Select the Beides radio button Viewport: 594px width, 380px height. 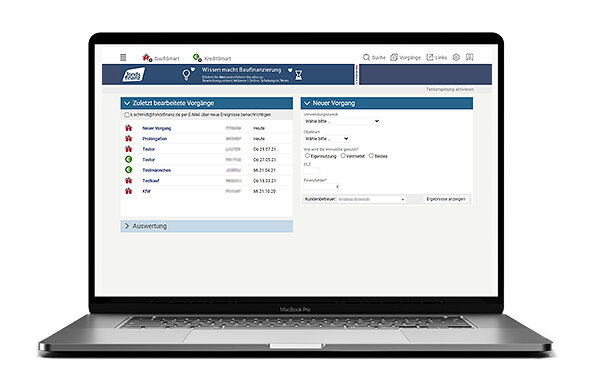371,156
